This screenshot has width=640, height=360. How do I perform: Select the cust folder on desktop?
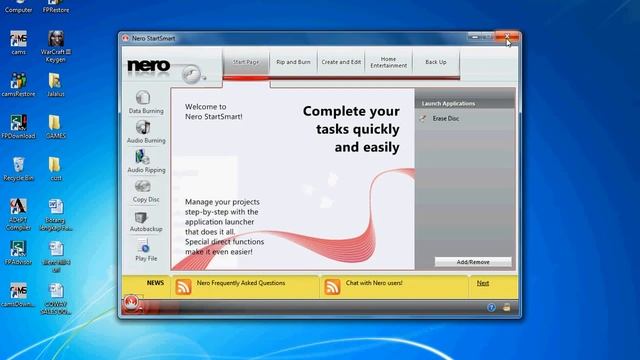56,169
